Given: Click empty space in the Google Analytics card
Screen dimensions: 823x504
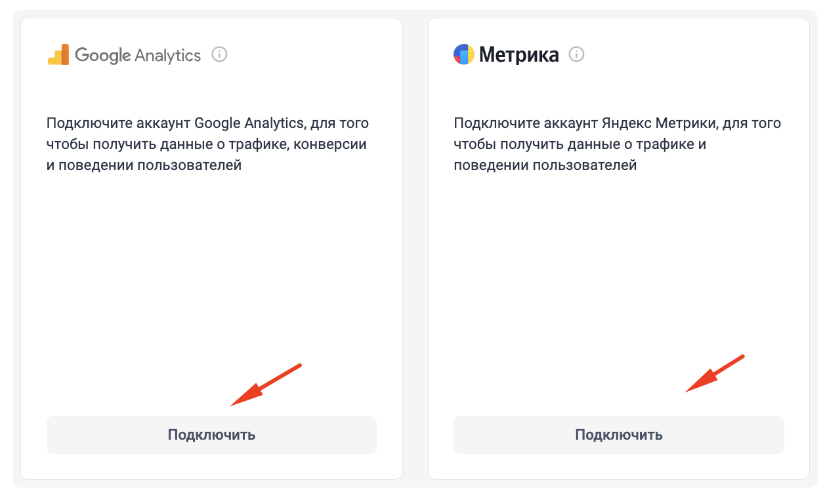Looking at the screenshot, I should pyautogui.click(x=211, y=276).
